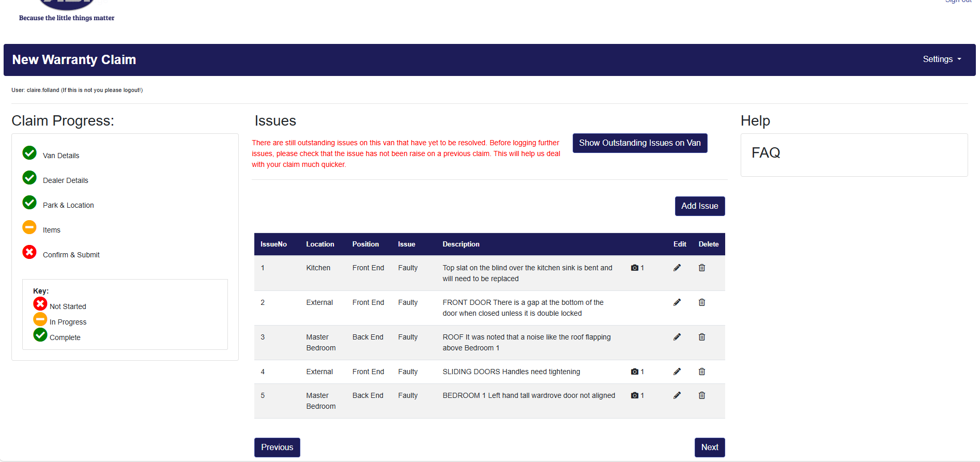Image resolution: width=980 pixels, height=462 pixels.
Task: Delete the ROOF noise issue via trash icon
Action: 701,337
